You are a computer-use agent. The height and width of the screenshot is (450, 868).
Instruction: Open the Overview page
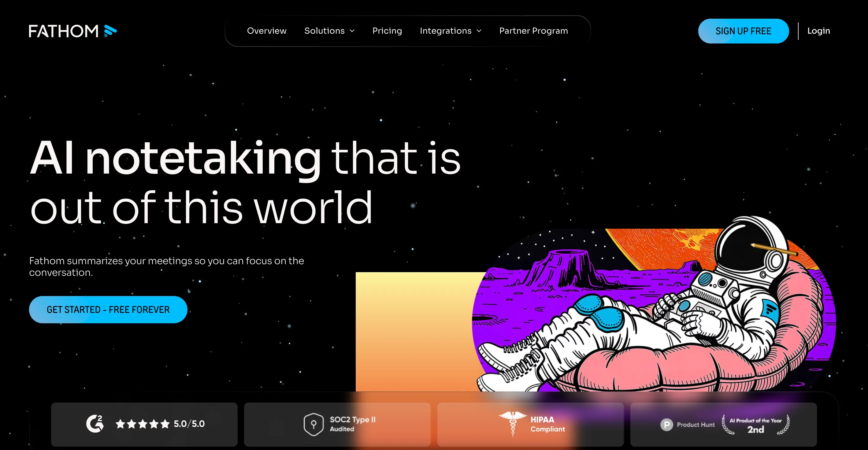266,31
